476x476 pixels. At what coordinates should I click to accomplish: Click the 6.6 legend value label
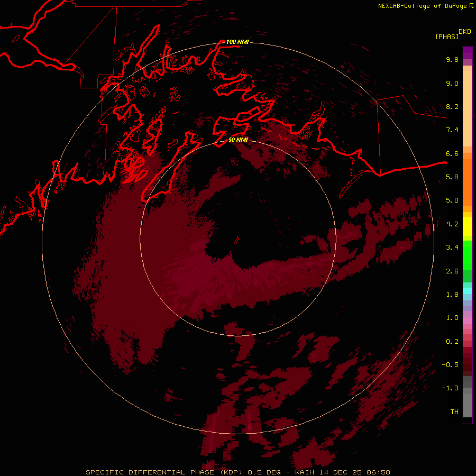(452, 153)
